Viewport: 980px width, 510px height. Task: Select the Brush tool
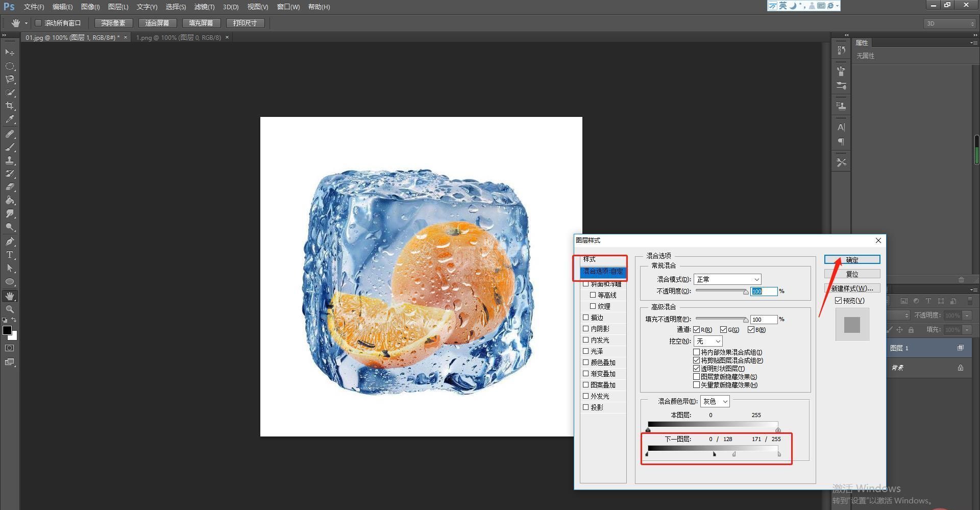(x=10, y=147)
